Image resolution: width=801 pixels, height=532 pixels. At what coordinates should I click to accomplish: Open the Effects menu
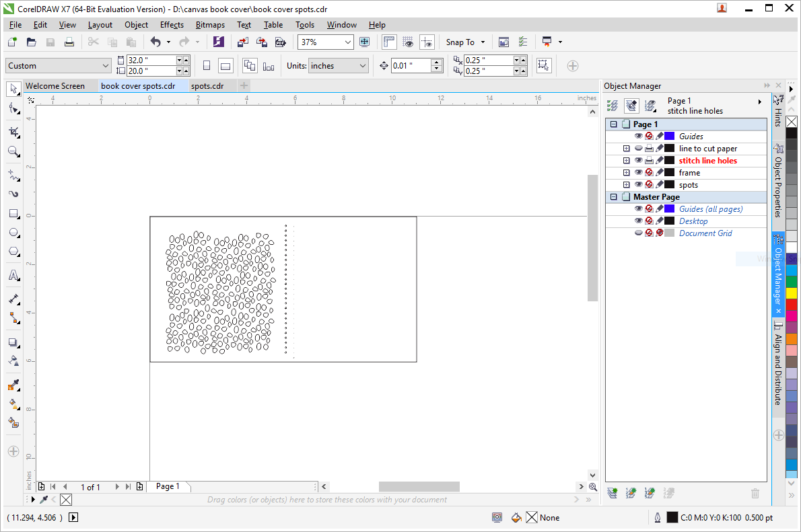[172, 24]
